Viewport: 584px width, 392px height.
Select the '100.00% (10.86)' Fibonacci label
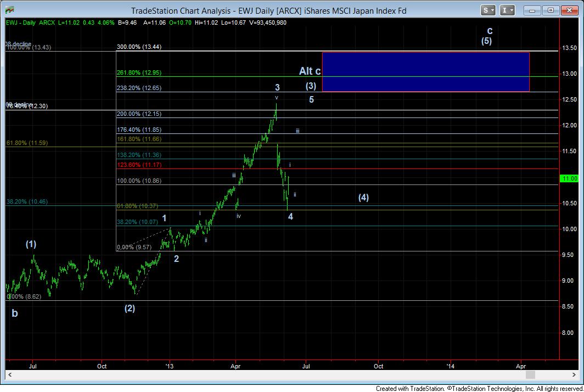139,181
